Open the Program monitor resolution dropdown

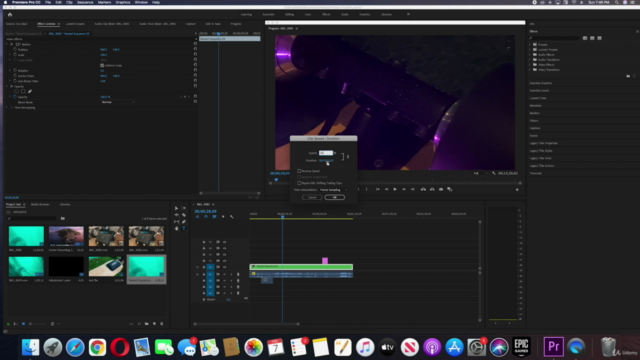480,173
